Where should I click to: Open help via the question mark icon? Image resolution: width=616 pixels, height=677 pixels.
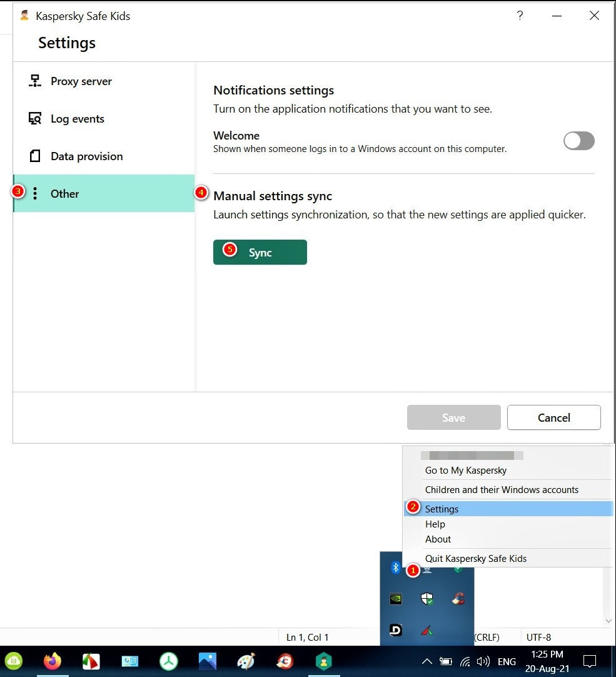(520, 16)
